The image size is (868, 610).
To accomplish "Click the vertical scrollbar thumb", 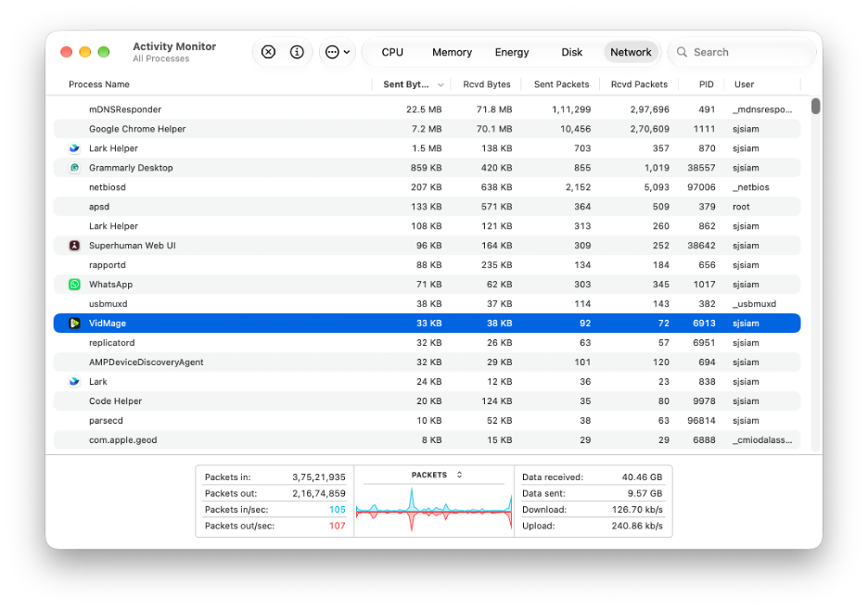I will pos(815,106).
